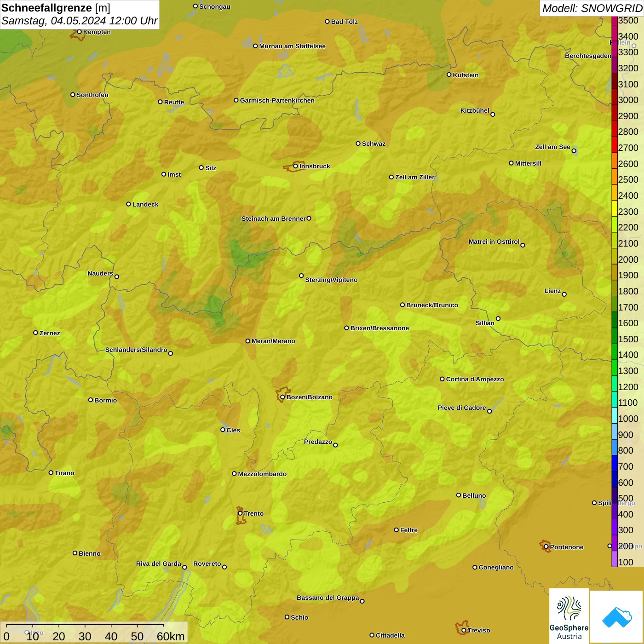Click the 'Steinach am Brenner' label
This screenshot has height=644, width=644.
[273, 218]
